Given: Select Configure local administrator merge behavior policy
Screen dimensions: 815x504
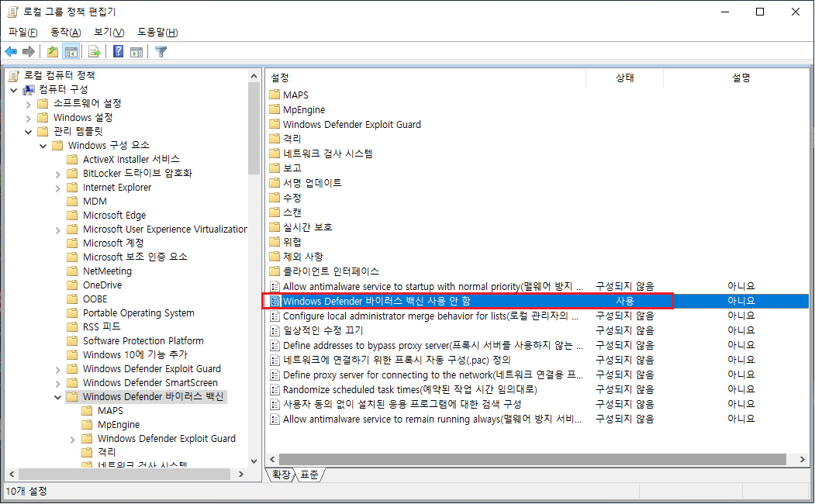Looking at the screenshot, I should pyautogui.click(x=431, y=316).
